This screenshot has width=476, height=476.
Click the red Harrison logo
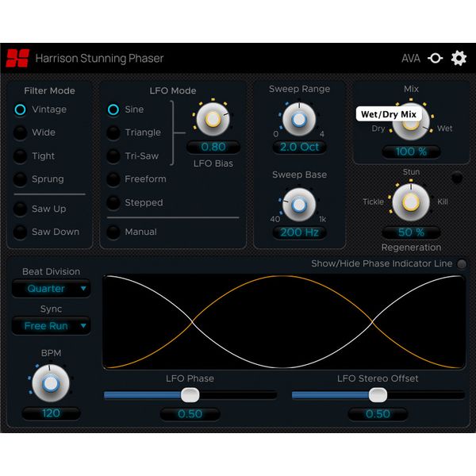(17, 58)
